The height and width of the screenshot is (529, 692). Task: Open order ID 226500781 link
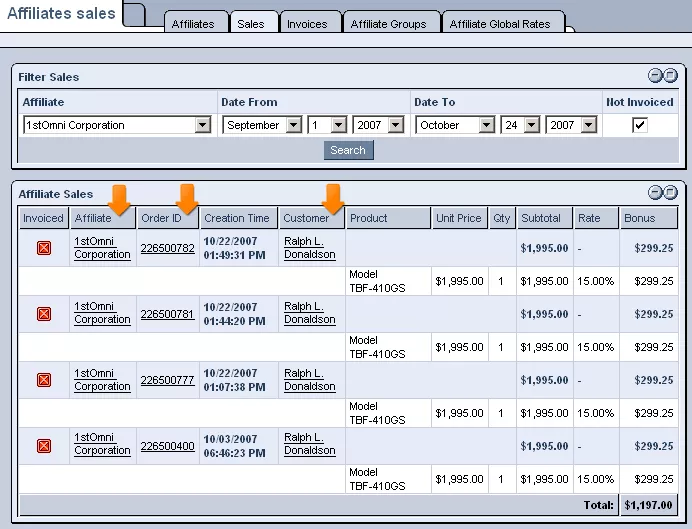167,314
